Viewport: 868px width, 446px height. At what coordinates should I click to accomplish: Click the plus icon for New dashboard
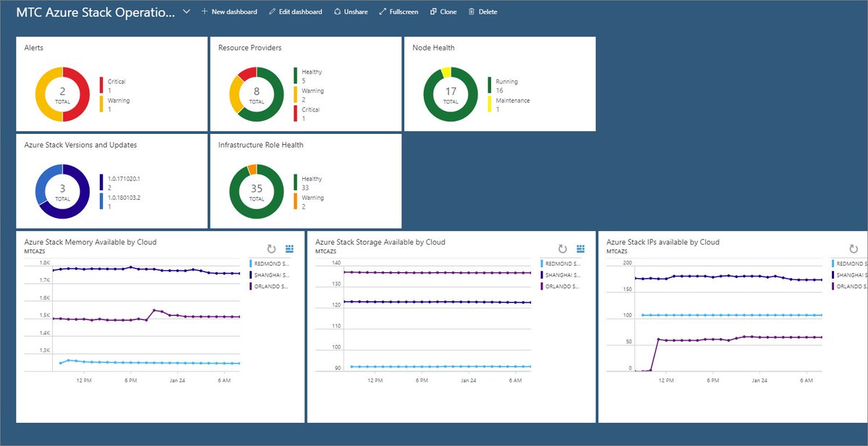coord(204,12)
